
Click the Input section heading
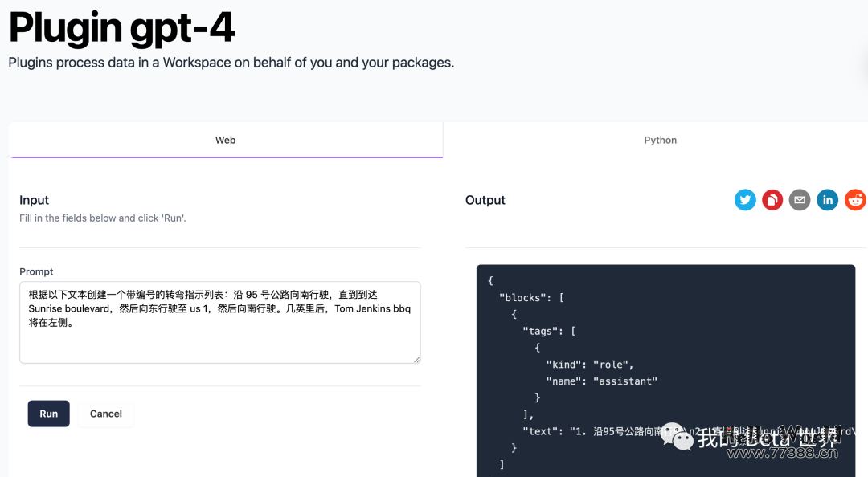34,200
